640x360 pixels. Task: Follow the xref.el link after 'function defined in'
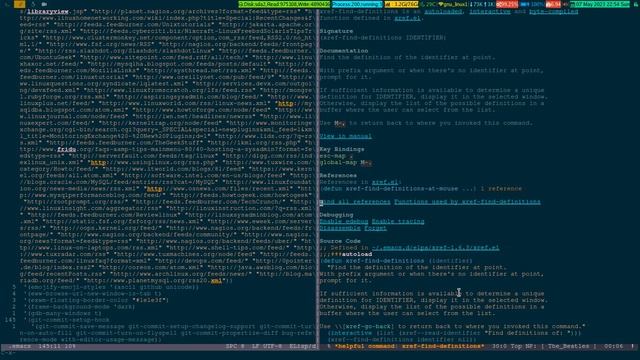point(407,18)
